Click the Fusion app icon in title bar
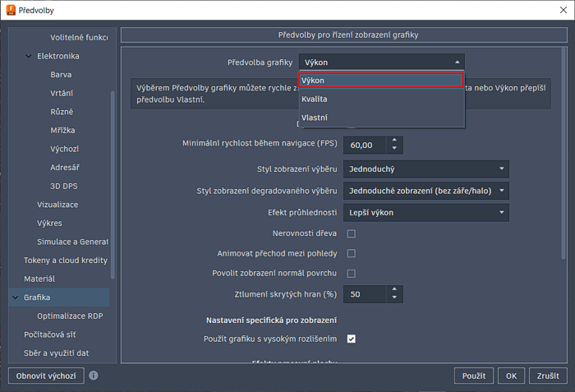This screenshot has height=392, width=575. coord(10,10)
